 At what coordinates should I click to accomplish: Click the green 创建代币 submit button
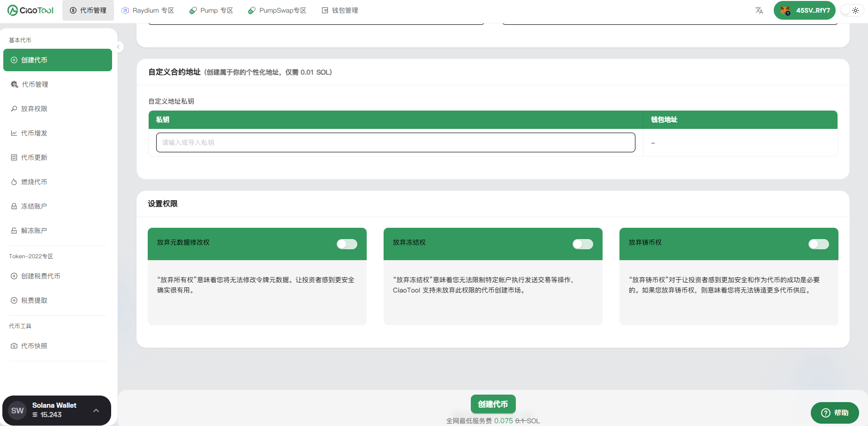tap(493, 404)
